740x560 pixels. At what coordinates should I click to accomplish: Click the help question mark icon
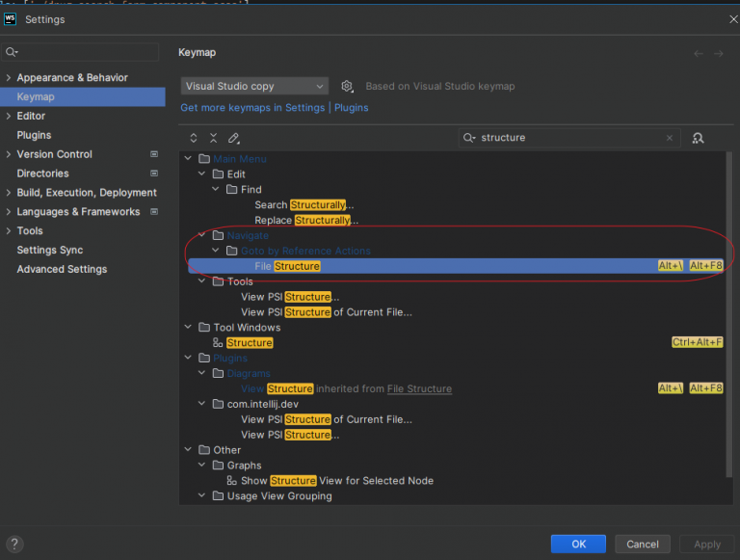(15, 544)
